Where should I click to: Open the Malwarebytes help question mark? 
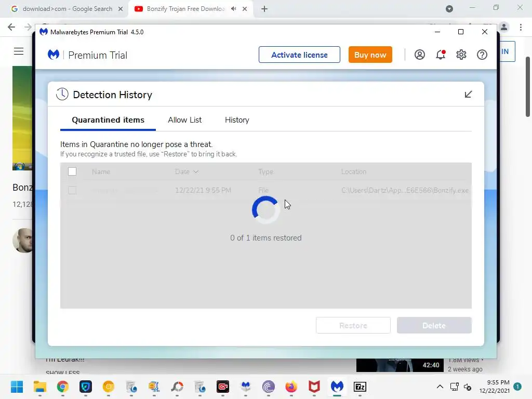(x=482, y=55)
